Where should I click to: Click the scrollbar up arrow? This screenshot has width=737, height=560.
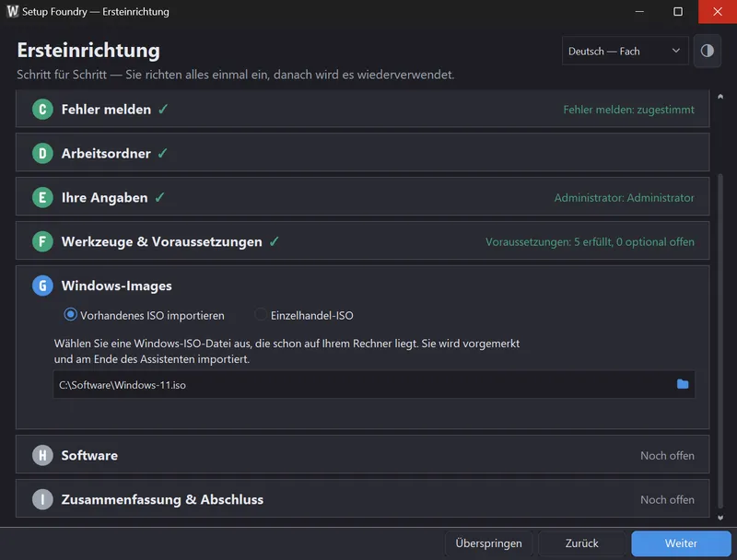(720, 97)
